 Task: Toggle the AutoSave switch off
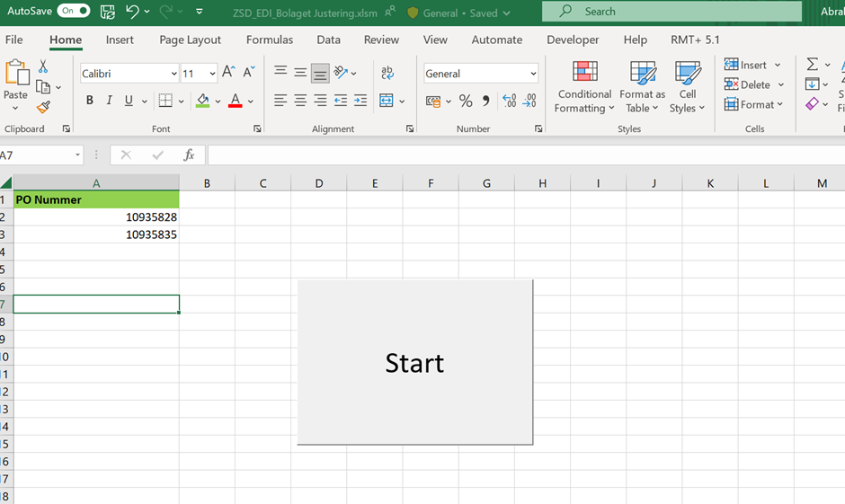(x=73, y=12)
